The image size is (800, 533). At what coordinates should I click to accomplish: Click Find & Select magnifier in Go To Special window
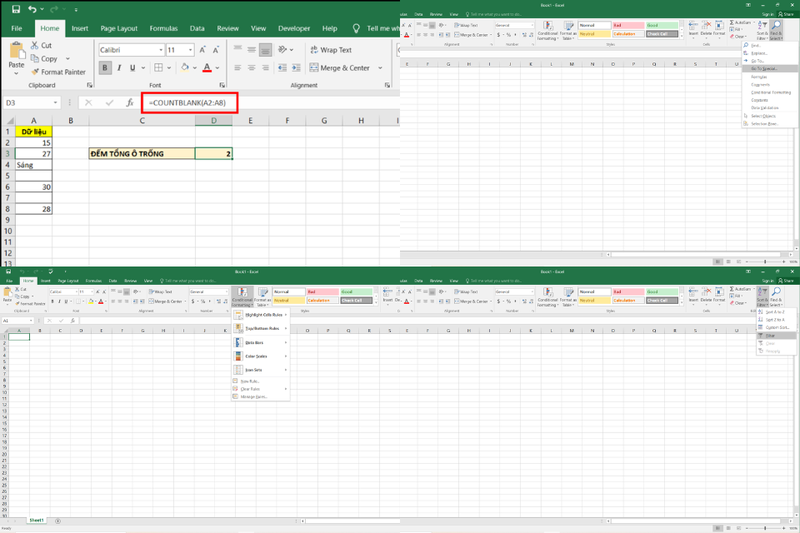(776, 24)
